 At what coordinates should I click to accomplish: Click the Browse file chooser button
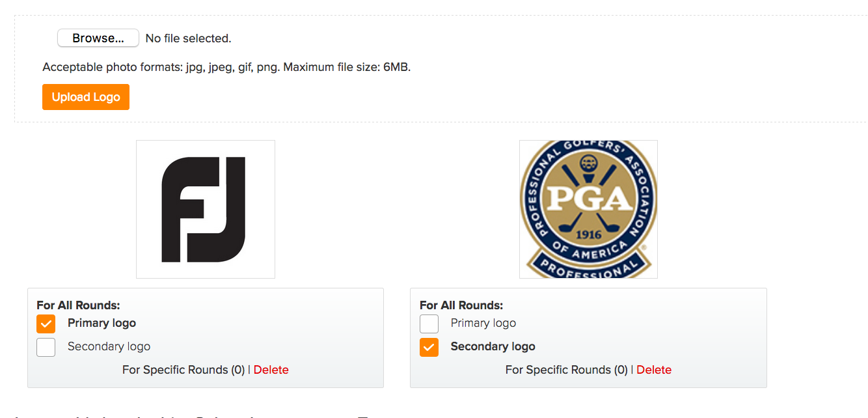(98, 38)
